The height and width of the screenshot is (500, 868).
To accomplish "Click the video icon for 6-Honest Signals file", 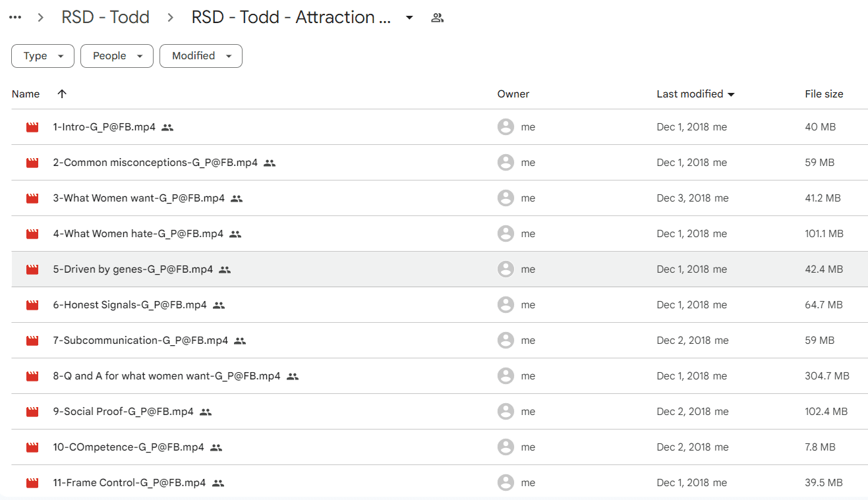I will pos(32,305).
